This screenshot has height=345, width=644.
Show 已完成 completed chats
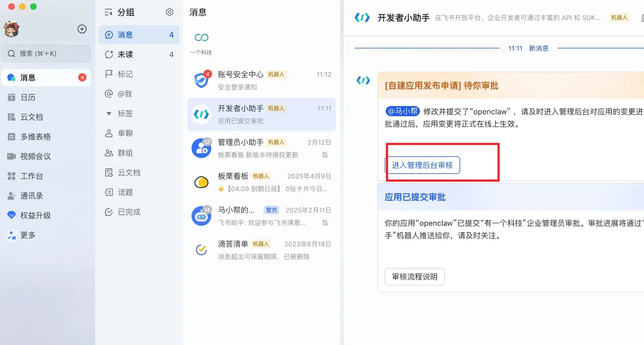coord(129,212)
